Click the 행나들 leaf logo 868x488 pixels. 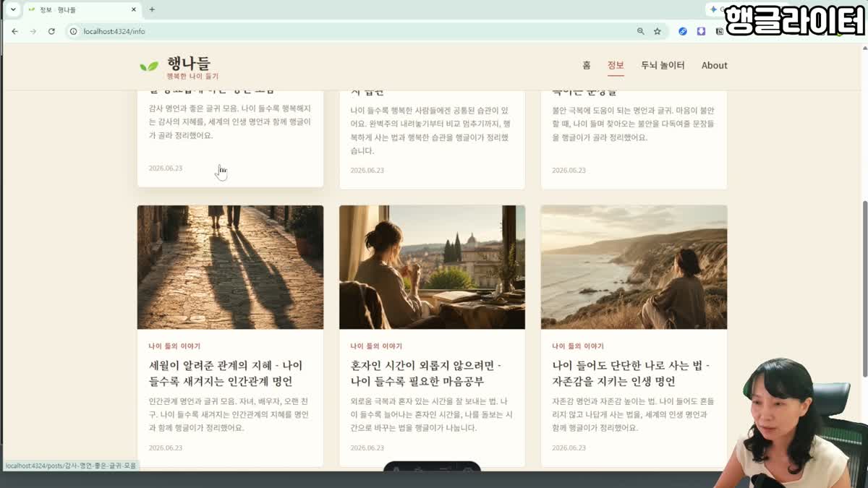coord(149,67)
